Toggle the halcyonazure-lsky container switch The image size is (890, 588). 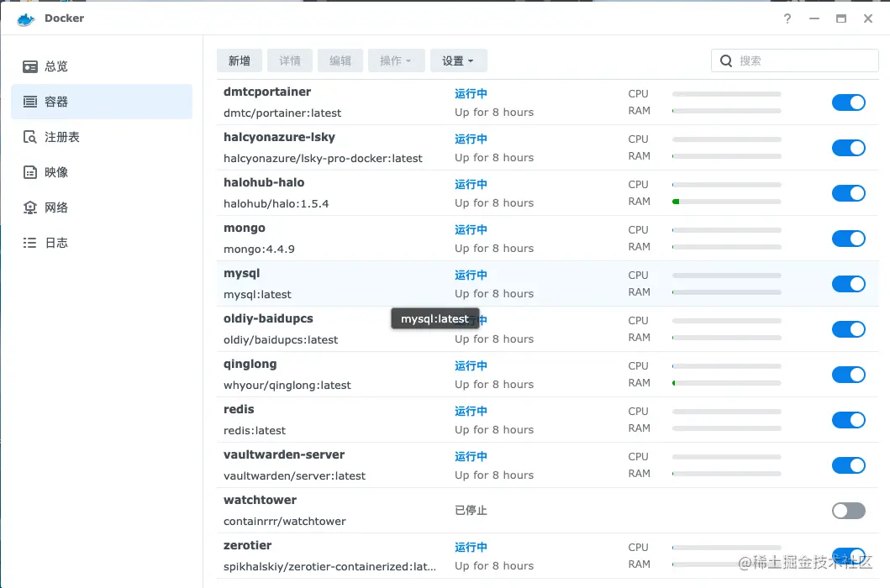pyautogui.click(x=849, y=148)
